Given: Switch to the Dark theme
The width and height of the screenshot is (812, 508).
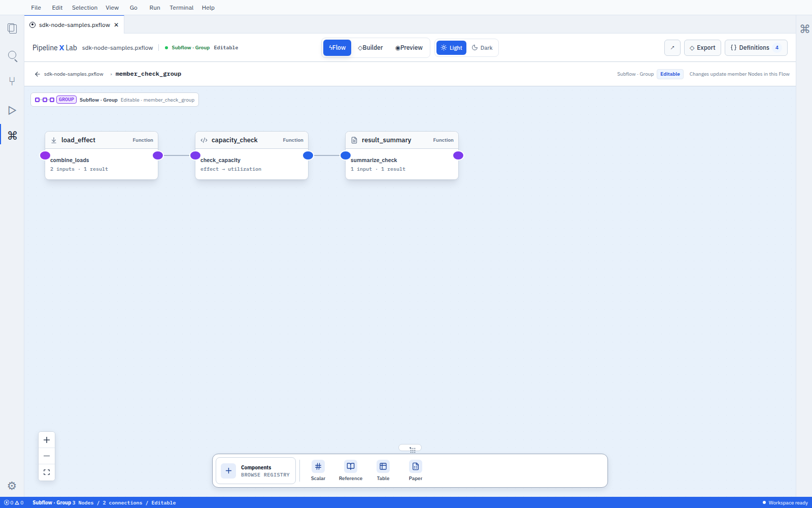Looking at the screenshot, I should 482,48.
